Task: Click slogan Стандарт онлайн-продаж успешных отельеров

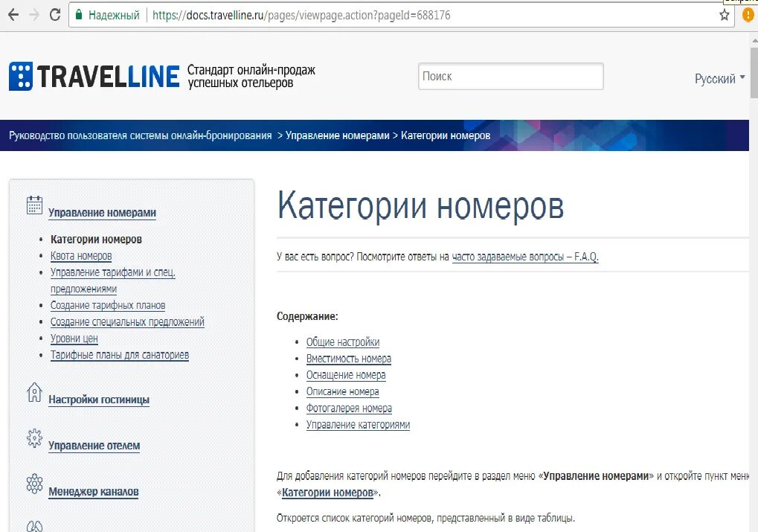Action: tap(251, 77)
